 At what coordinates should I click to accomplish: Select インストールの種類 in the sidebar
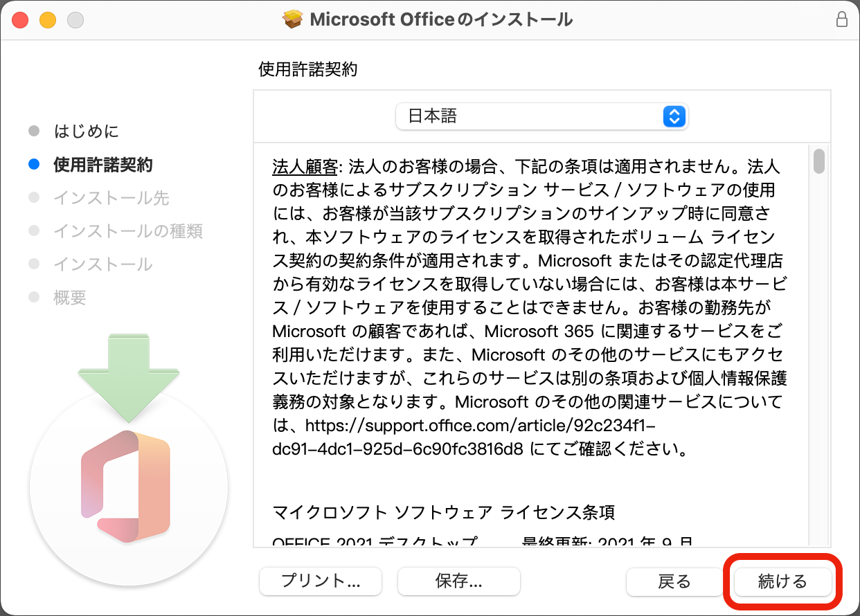pos(128,231)
